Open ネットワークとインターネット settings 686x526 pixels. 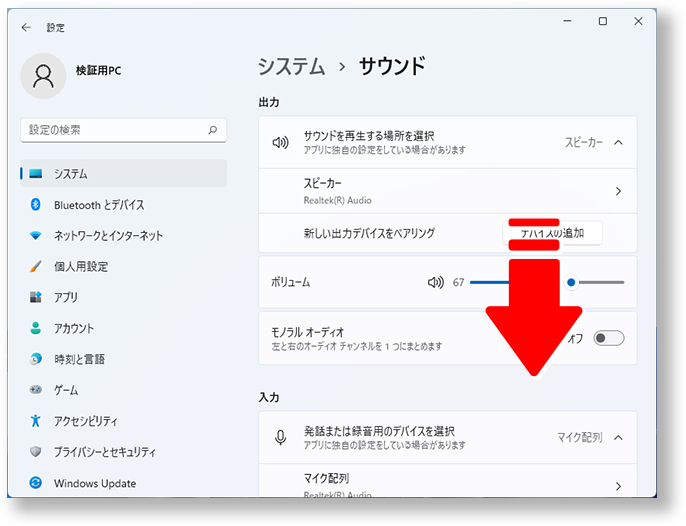(x=124, y=235)
